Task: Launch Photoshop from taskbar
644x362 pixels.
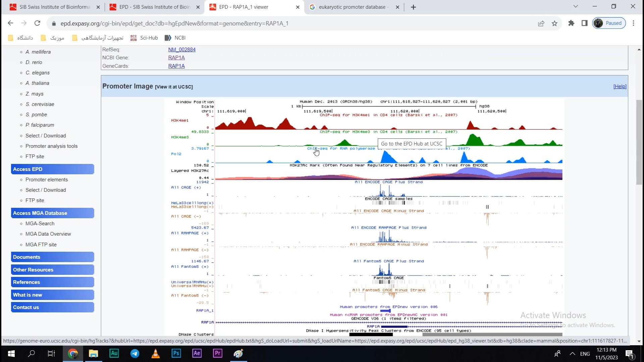Action: 176,353
